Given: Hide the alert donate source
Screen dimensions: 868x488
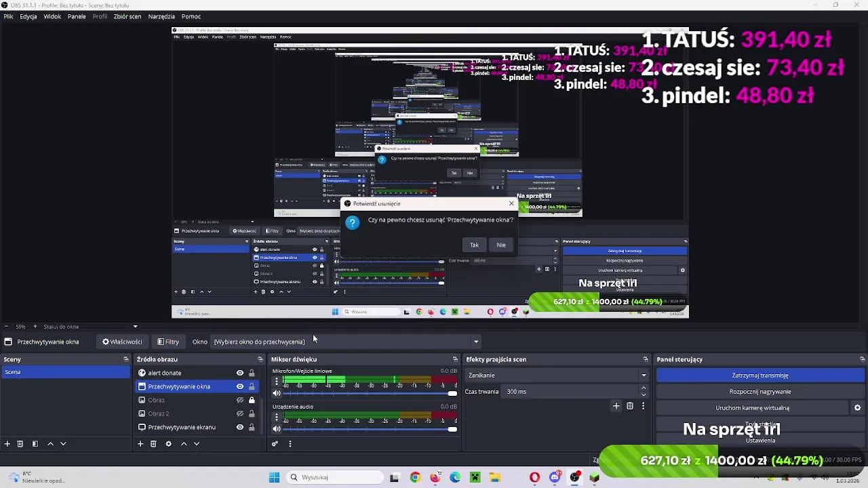Looking at the screenshot, I should [x=239, y=373].
